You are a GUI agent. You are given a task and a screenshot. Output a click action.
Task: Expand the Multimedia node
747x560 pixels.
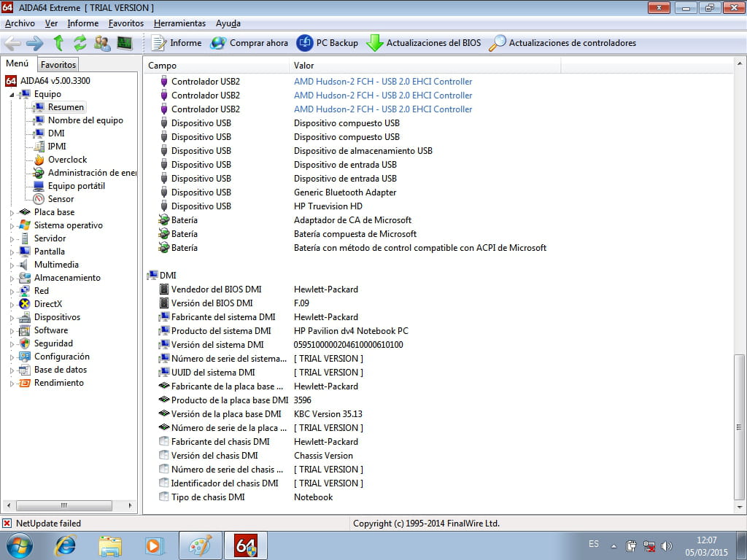pos(12,265)
